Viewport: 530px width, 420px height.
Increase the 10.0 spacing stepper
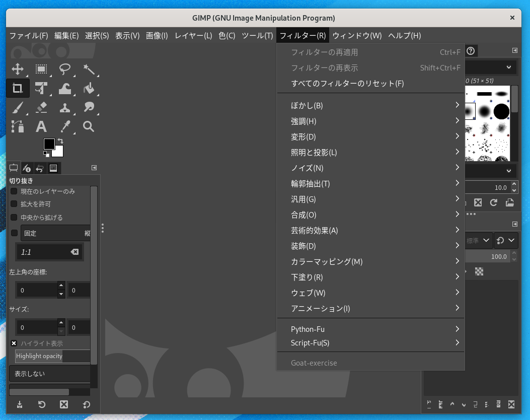514,184
